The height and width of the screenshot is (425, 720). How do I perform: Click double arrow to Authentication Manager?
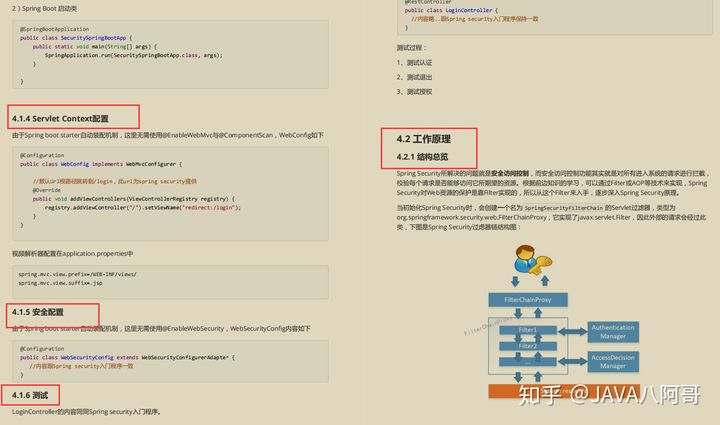[572, 331]
